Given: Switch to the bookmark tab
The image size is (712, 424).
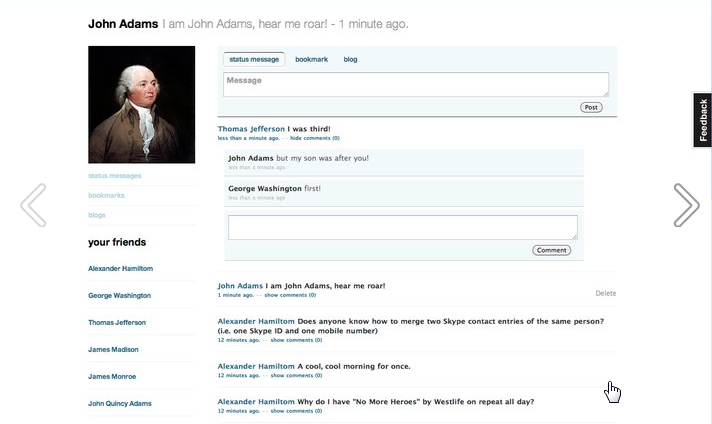Looking at the screenshot, I should [312, 59].
